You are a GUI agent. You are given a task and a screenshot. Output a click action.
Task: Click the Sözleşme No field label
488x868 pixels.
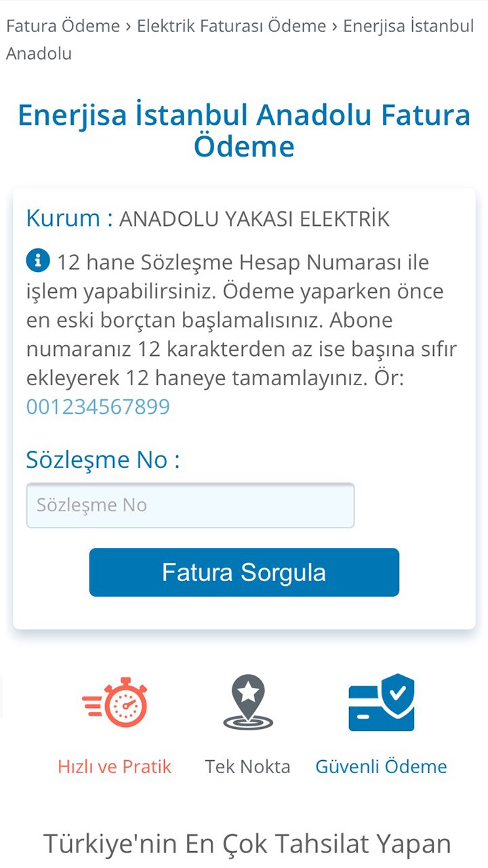[103, 460]
